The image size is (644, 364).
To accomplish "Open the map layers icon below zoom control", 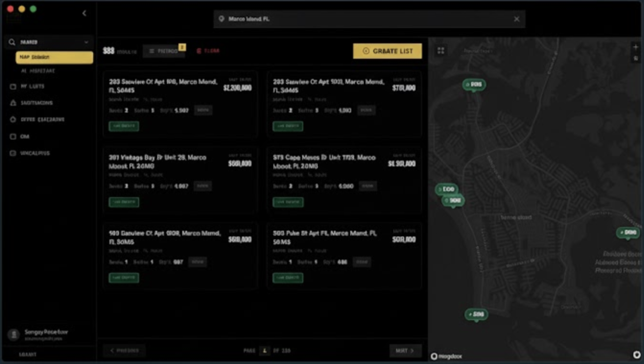I will click(636, 58).
